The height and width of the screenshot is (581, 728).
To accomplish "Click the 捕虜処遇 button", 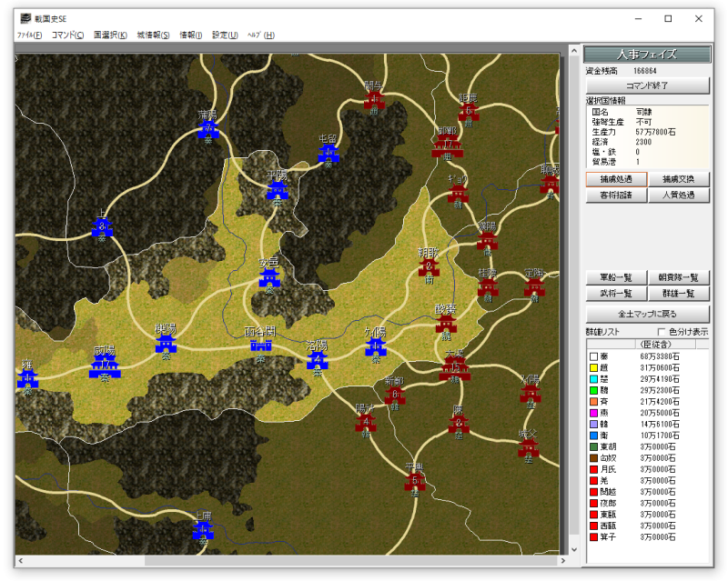I will point(616,179).
